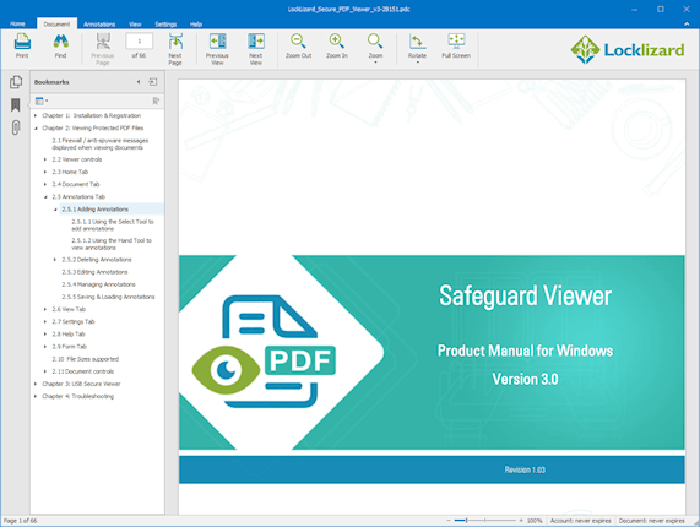Enter Full Screen mode
700x527 pixels.
[456, 46]
